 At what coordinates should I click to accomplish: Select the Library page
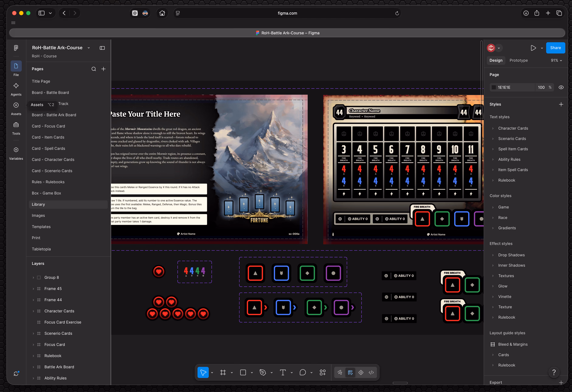point(68,204)
